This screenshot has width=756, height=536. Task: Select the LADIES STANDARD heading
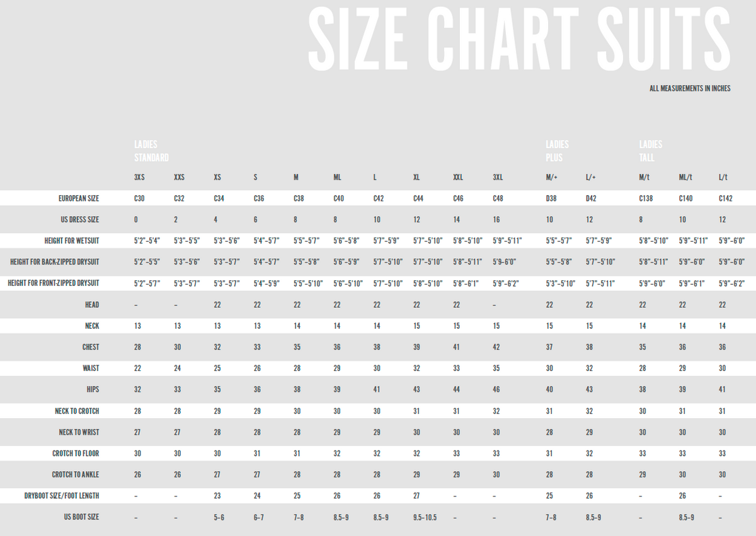[x=151, y=151]
